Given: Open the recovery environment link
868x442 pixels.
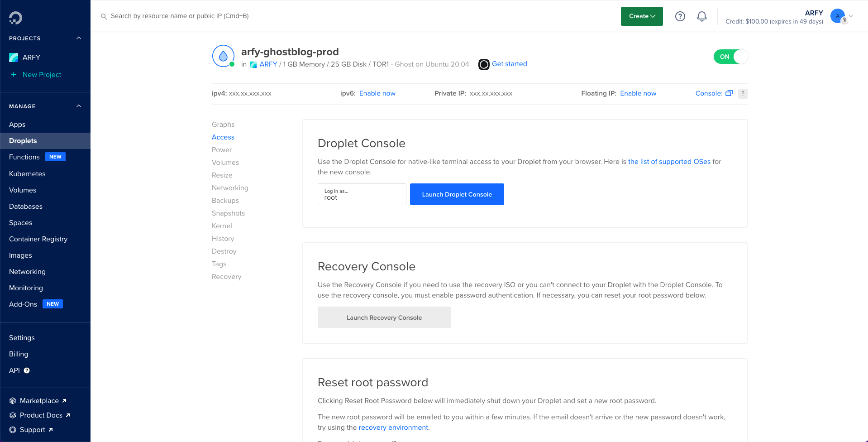Looking at the screenshot, I should (x=393, y=428).
